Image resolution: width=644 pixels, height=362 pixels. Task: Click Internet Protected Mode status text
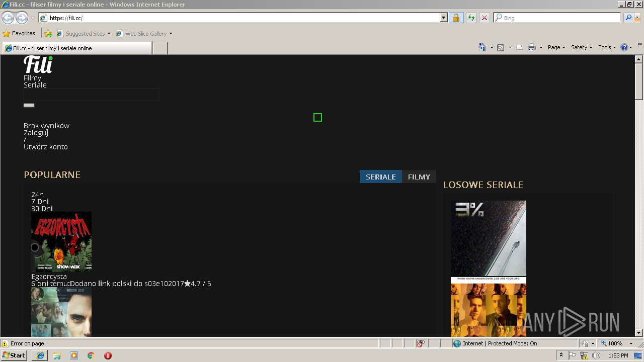pyautogui.click(x=500, y=343)
